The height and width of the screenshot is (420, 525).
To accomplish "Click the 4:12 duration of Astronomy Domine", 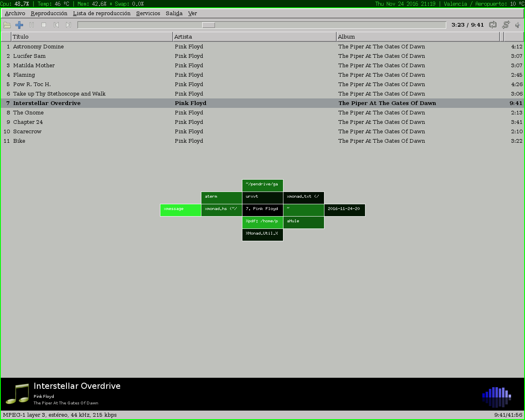I will pyautogui.click(x=517, y=47).
